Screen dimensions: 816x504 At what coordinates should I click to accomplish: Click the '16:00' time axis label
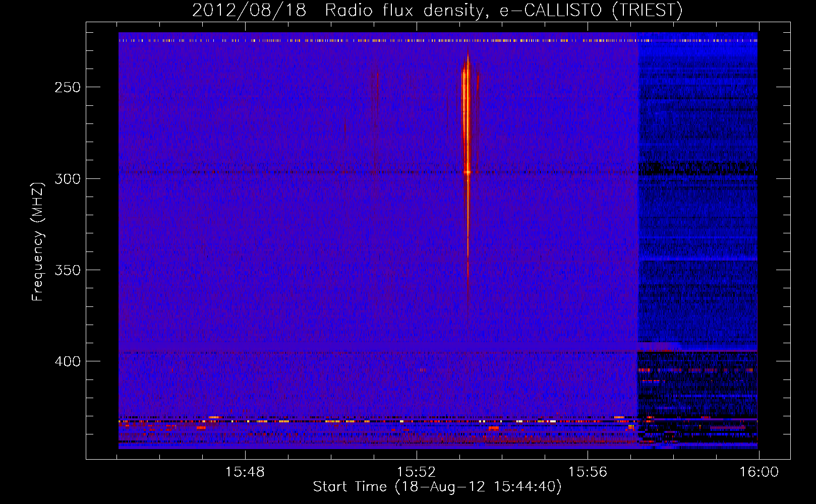759,472
